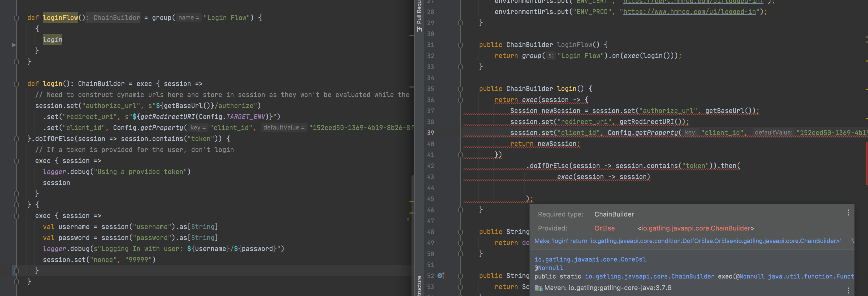Place the caret on highlighted loginFlow in Scala

pos(60,17)
